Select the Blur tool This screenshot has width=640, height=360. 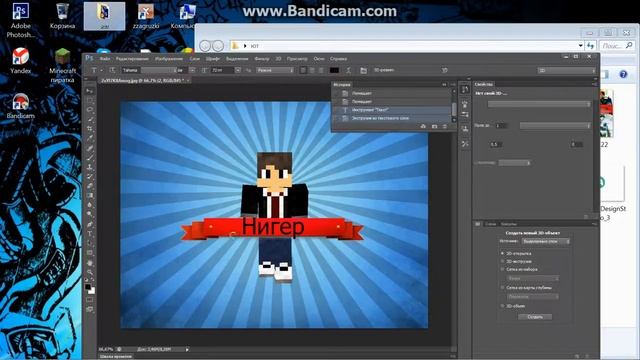click(89, 204)
